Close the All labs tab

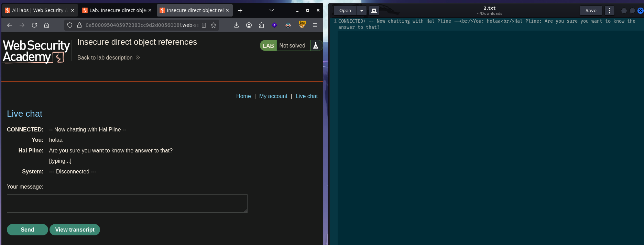coord(73,10)
